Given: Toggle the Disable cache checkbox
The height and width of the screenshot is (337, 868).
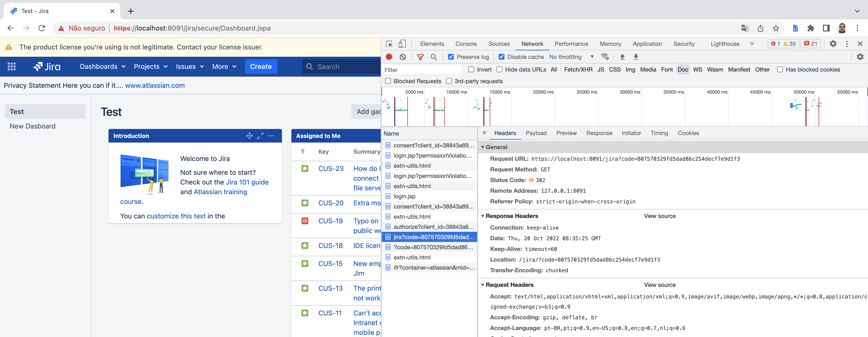Looking at the screenshot, I should [x=501, y=57].
